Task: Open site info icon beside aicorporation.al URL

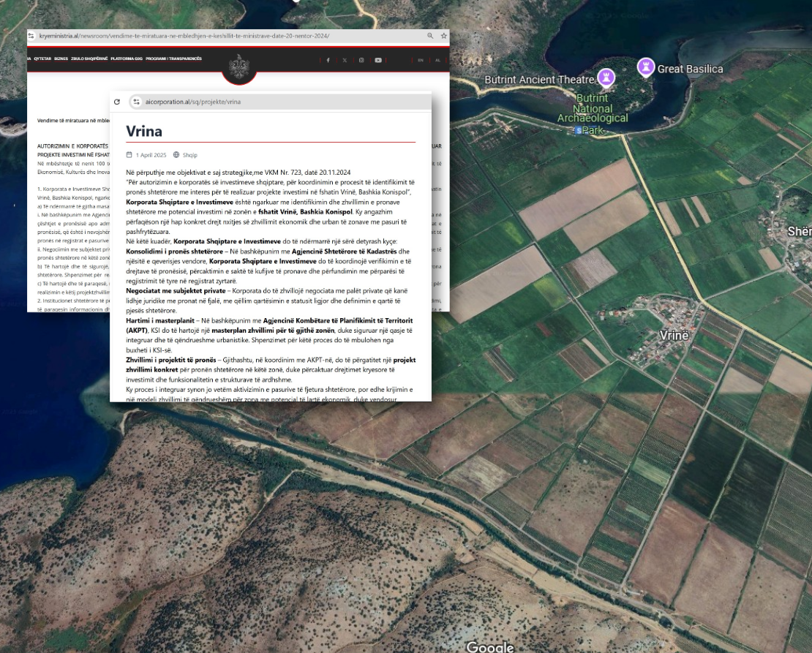Action: 135,102
